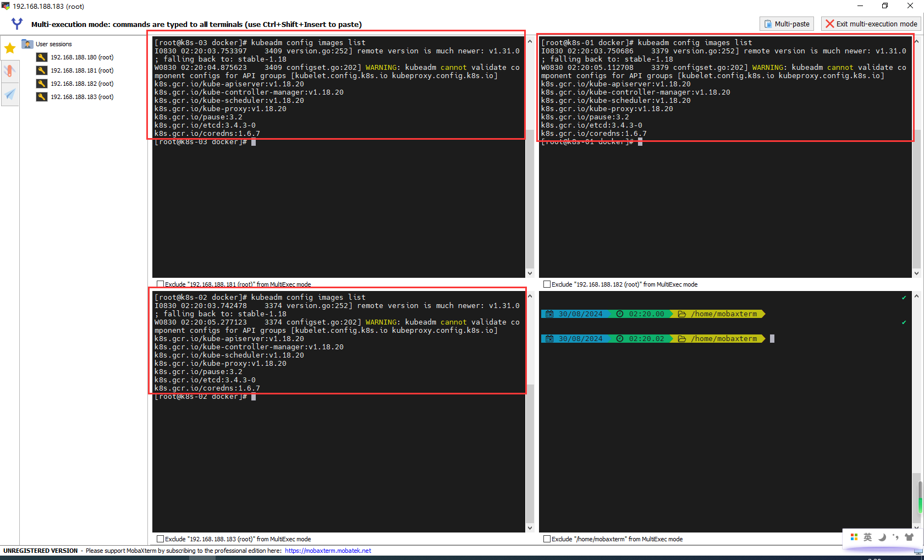Screen dimensions: 924x560
Task: Select session 192.168.188.182 (root)
Action: [x=82, y=84]
